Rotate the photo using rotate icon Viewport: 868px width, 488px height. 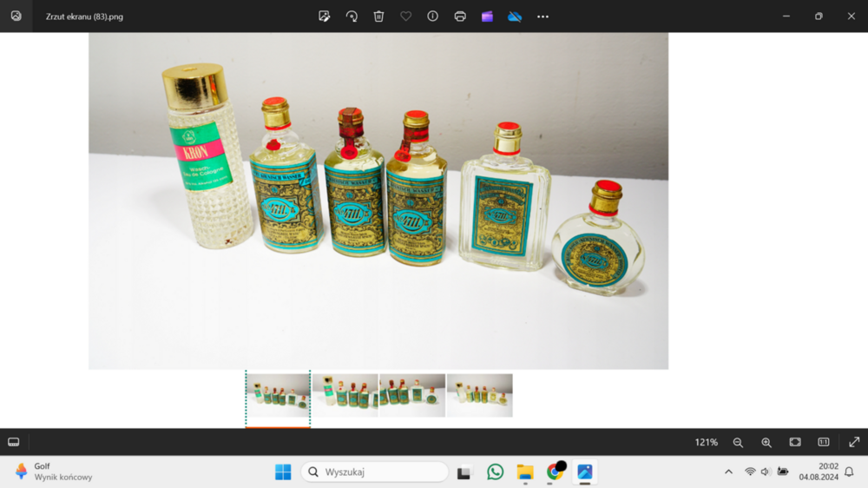[352, 16]
